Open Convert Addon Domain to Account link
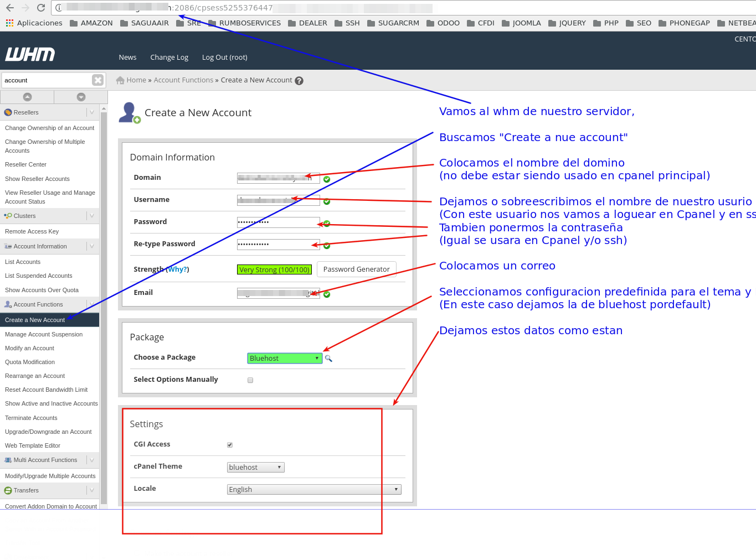Screen dimensions: 756x560 point(51,506)
